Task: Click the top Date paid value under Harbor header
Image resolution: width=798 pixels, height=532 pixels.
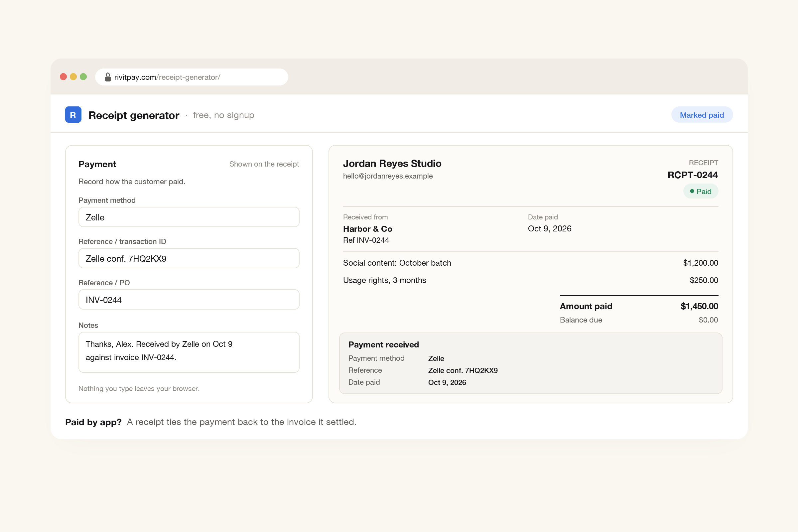Action: (549, 229)
